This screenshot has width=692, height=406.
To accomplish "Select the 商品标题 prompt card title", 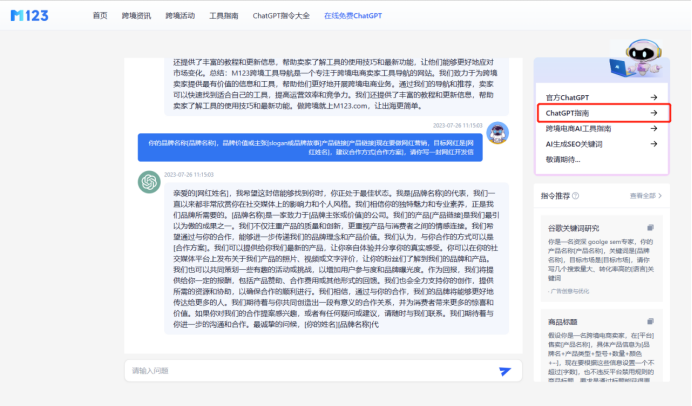I will click(563, 322).
